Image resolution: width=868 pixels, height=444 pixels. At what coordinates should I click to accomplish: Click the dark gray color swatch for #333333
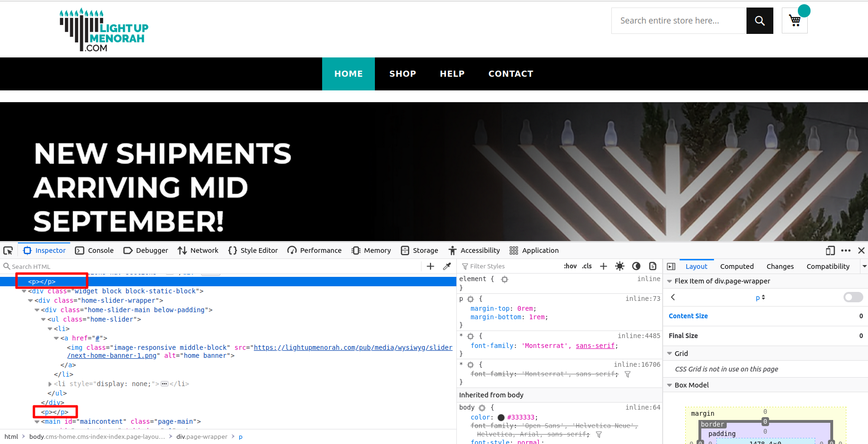coord(501,418)
